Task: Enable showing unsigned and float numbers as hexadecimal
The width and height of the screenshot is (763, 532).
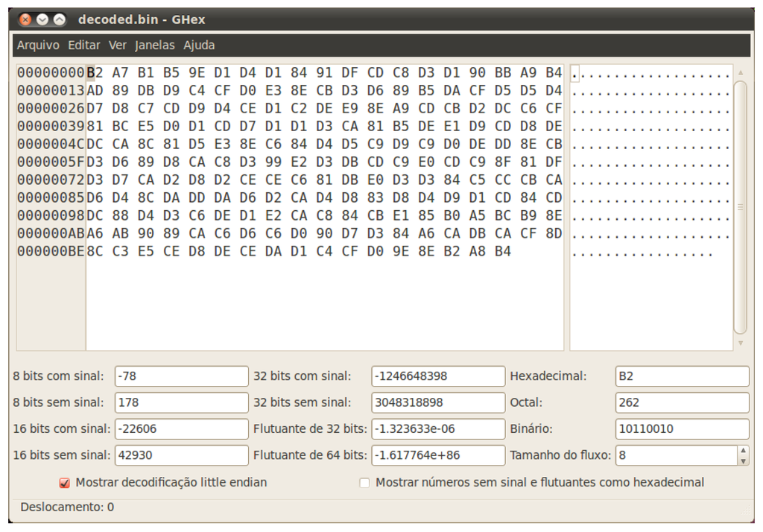Action: pyautogui.click(x=364, y=483)
